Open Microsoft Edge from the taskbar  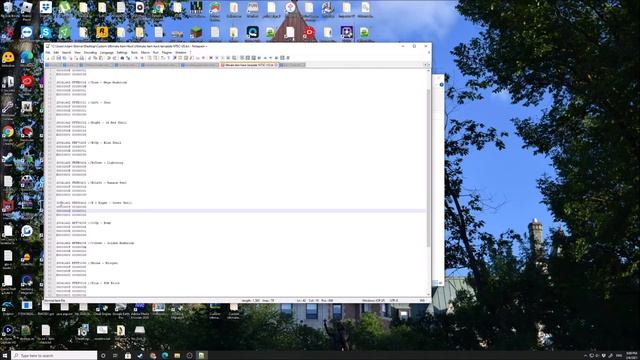point(165,356)
